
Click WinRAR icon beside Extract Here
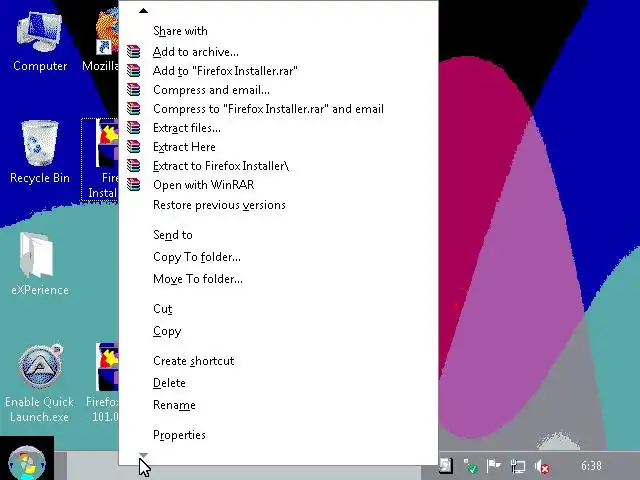click(133, 147)
